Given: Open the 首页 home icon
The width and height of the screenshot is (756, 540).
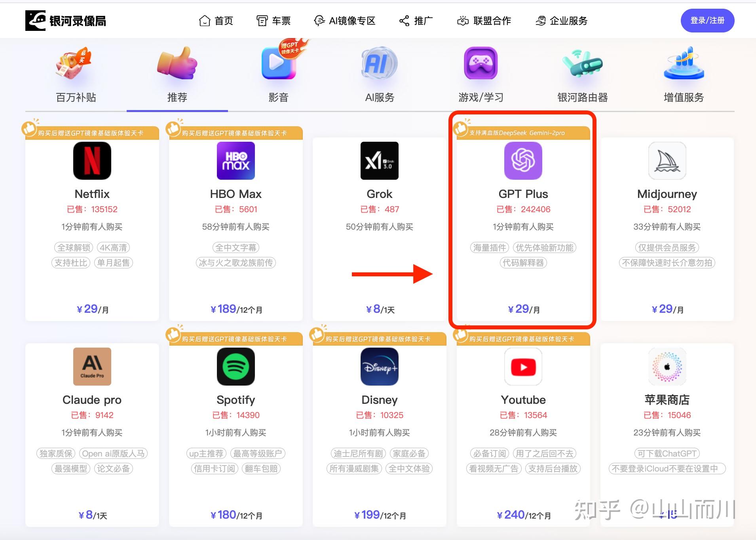Looking at the screenshot, I should pos(205,21).
